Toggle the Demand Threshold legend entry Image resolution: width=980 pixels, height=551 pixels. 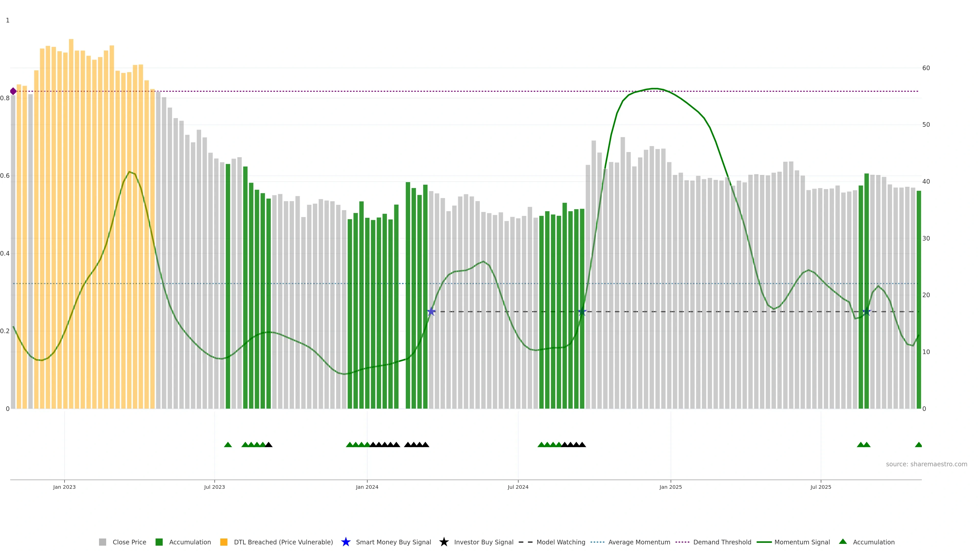(x=722, y=542)
